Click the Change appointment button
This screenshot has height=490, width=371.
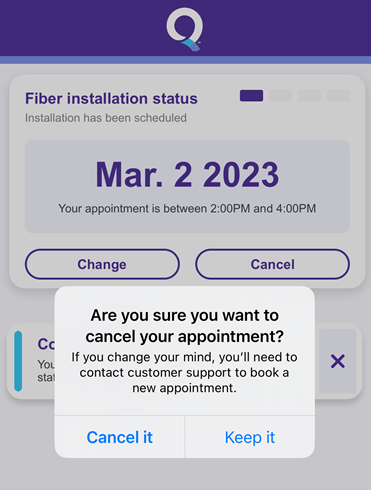click(x=102, y=264)
